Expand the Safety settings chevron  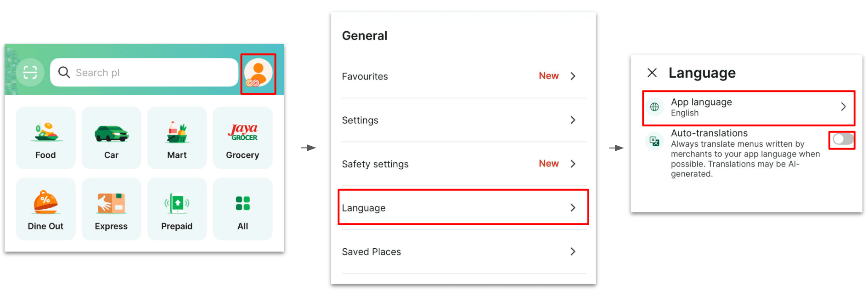coord(573,164)
